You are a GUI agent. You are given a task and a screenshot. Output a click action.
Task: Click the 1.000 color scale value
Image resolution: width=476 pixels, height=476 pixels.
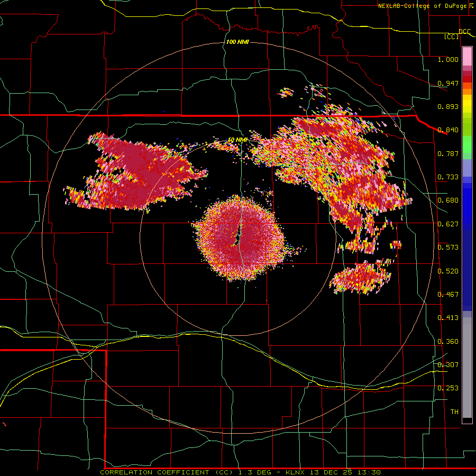click(448, 59)
